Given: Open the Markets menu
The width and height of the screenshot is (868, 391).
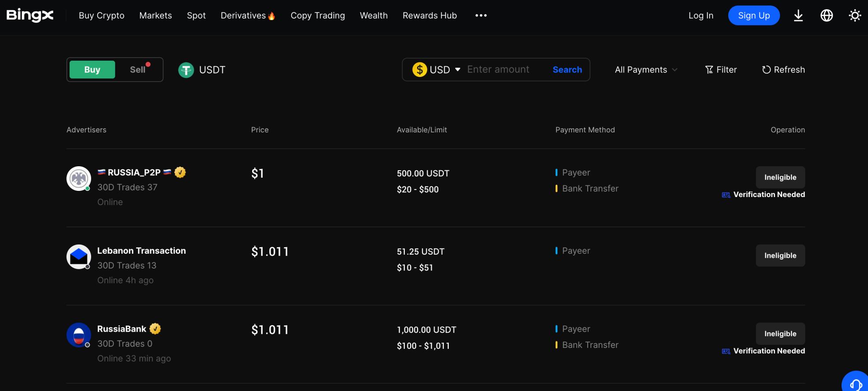Looking at the screenshot, I should pyautogui.click(x=156, y=15).
